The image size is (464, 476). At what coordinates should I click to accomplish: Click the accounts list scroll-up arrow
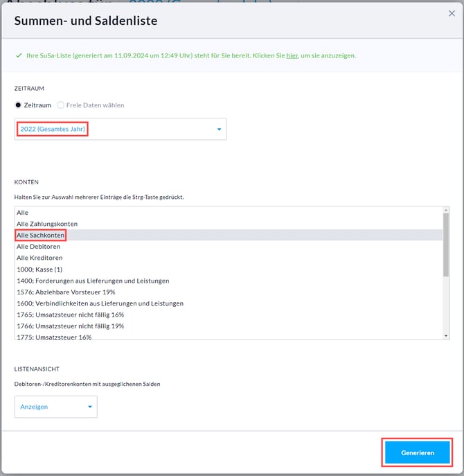446,211
